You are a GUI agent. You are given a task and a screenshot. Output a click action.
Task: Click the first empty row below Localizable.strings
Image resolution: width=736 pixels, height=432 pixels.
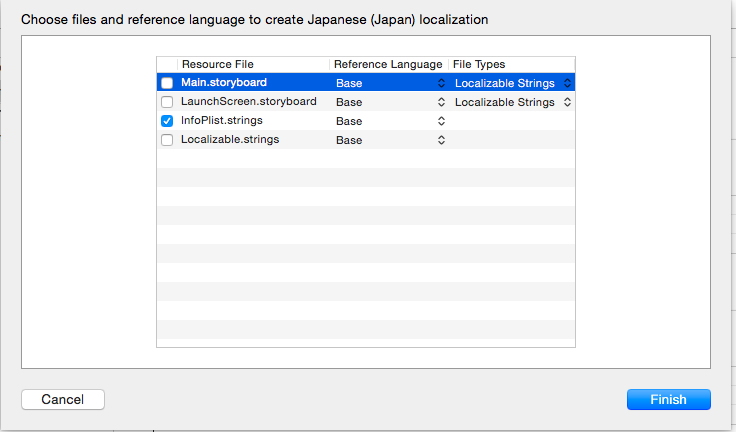click(365, 159)
